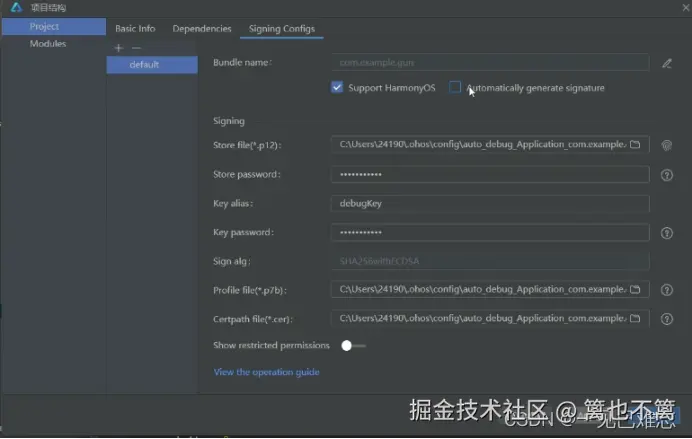Browse for the Profile file (*.p7b) folder icon
This screenshot has height=439, width=692.
(x=635, y=289)
